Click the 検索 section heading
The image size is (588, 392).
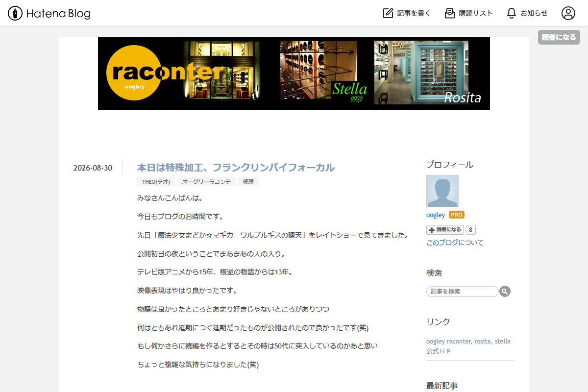click(x=434, y=273)
